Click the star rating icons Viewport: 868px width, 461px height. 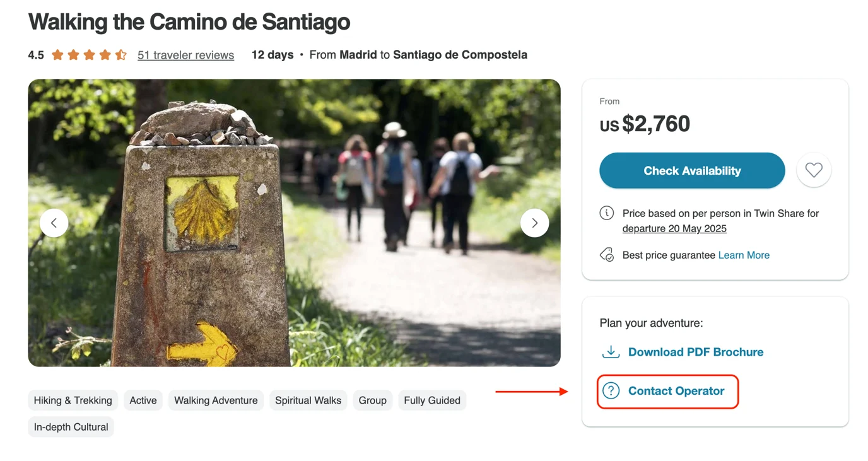[x=89, y=55]
